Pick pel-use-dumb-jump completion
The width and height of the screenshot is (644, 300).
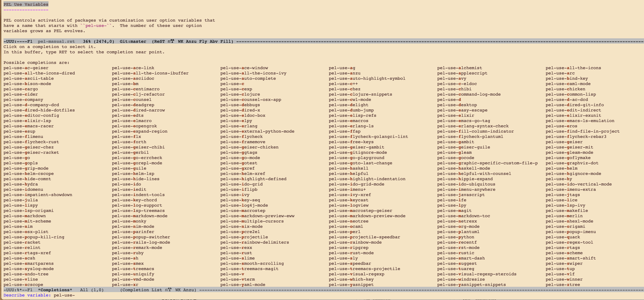[x=351, y=110]
